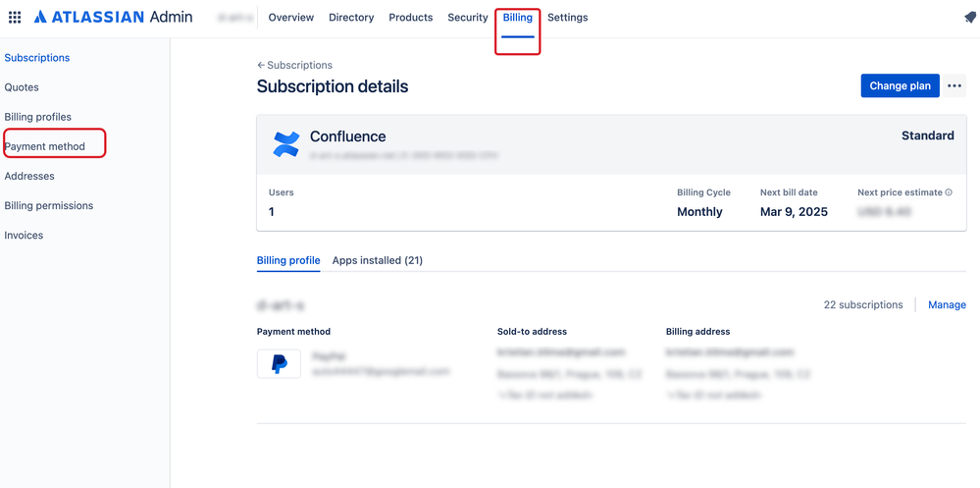
Task: Click the 22 subscriptions text
Action: tap(863, 304)
